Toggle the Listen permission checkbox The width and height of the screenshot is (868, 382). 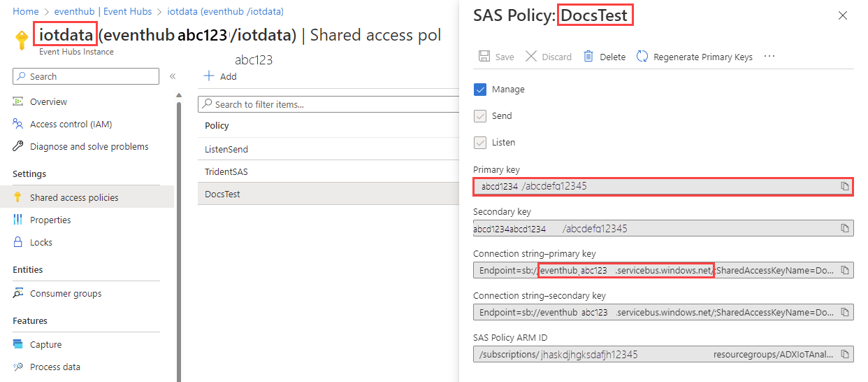tap(480, 143)
